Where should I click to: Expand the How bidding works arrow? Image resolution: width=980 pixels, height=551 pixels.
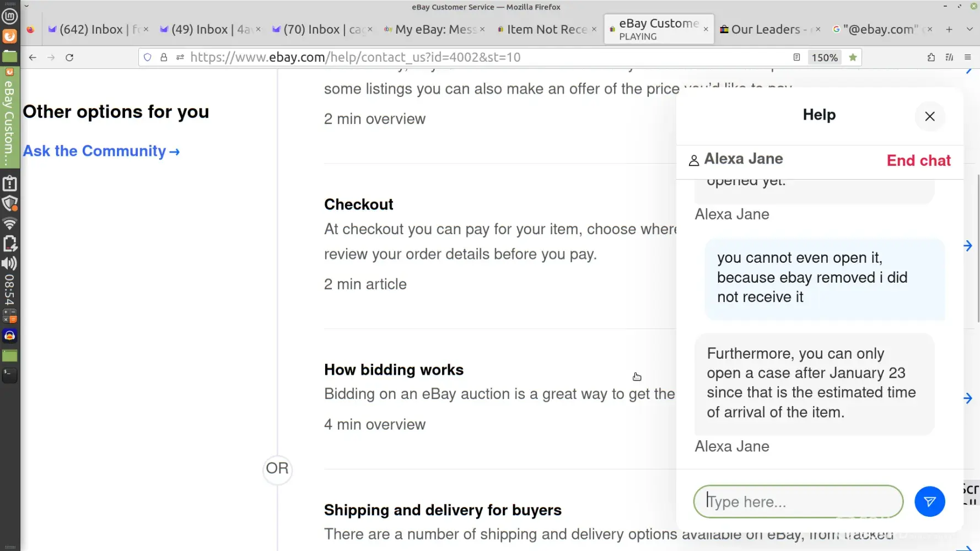(967, 398)
